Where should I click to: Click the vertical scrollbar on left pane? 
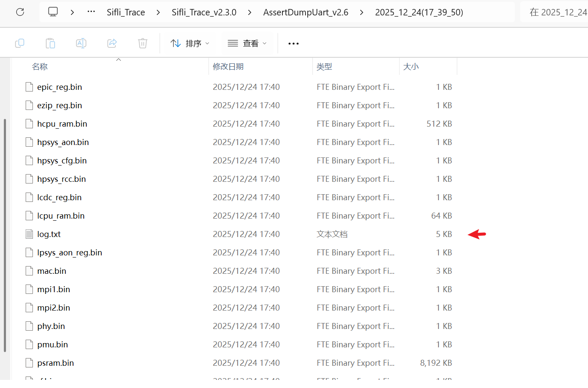click(5, 234)
